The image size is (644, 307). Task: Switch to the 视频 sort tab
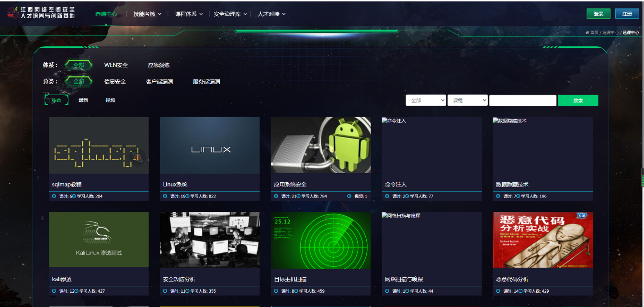coord(110,100)
